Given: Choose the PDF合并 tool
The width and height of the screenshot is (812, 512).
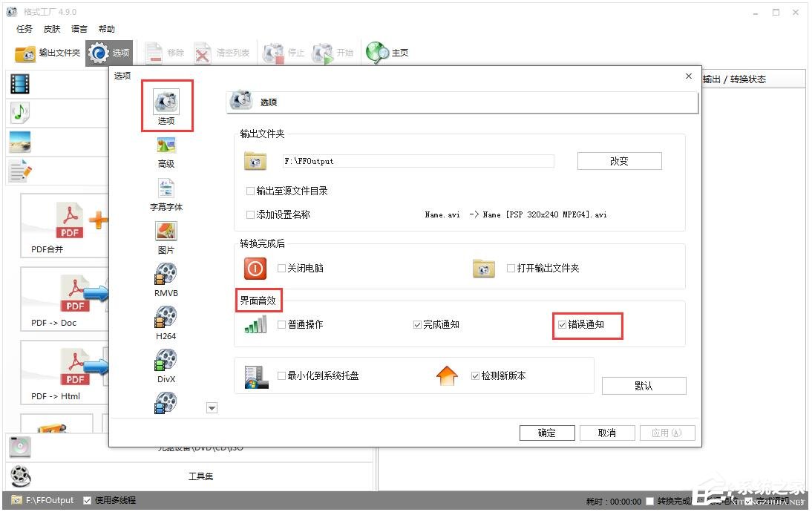Looking at the screenshot, I should pos(65,225).
